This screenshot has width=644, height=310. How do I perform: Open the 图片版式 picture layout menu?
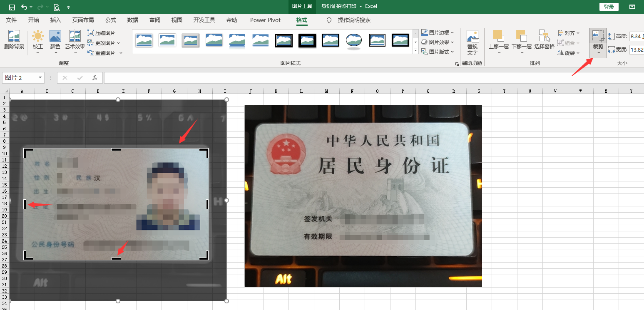pos(438,52)
